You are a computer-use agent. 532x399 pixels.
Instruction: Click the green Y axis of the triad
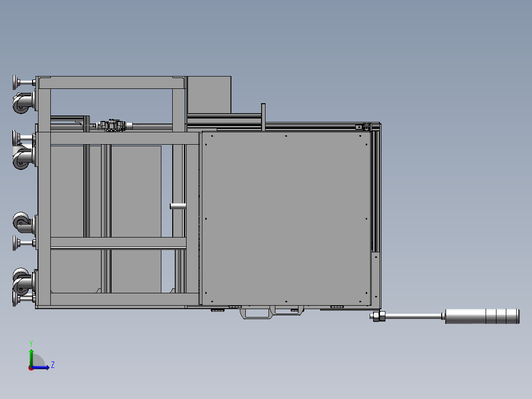click(31, 357)
